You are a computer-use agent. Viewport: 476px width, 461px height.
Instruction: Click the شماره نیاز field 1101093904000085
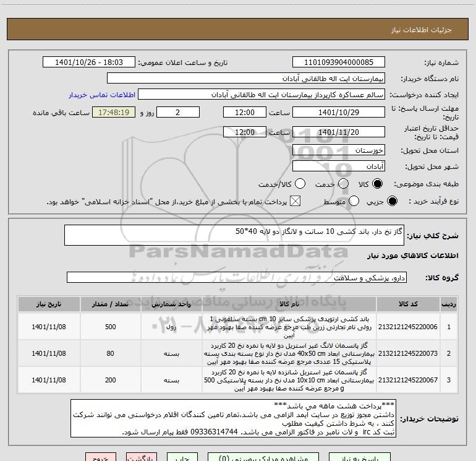click(339, 62)
